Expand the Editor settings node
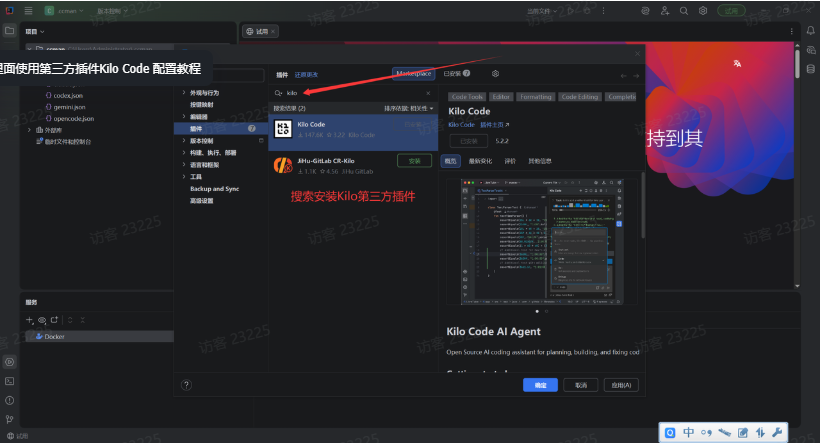 [x=184, y=117]
